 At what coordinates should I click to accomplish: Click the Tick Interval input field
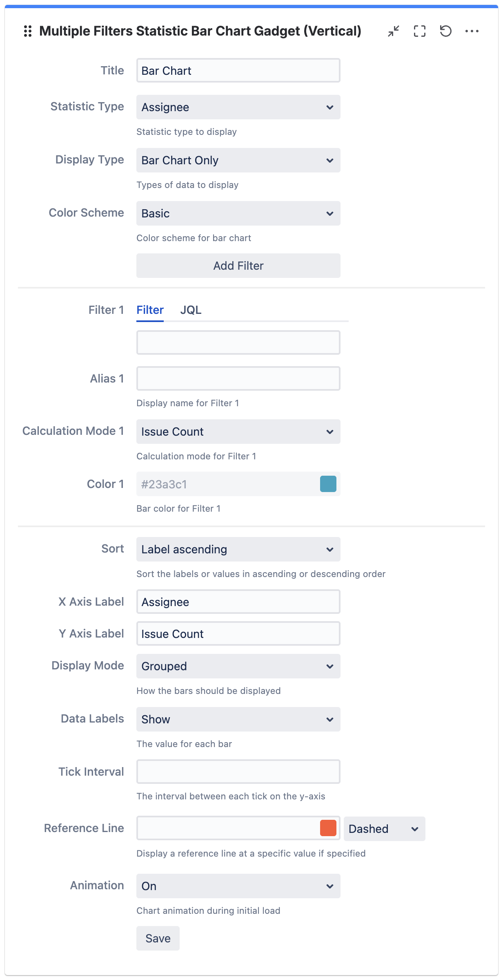point(238,772)
